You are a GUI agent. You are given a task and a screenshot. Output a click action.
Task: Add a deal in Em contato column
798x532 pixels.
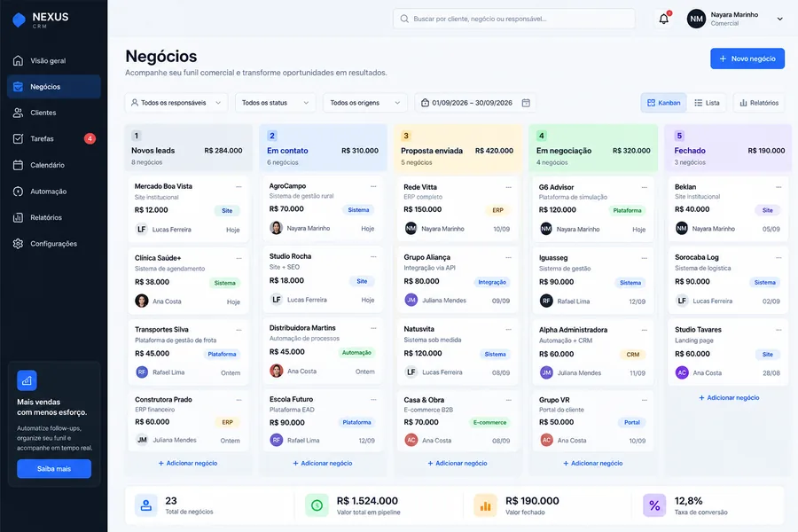pos(323,463)
